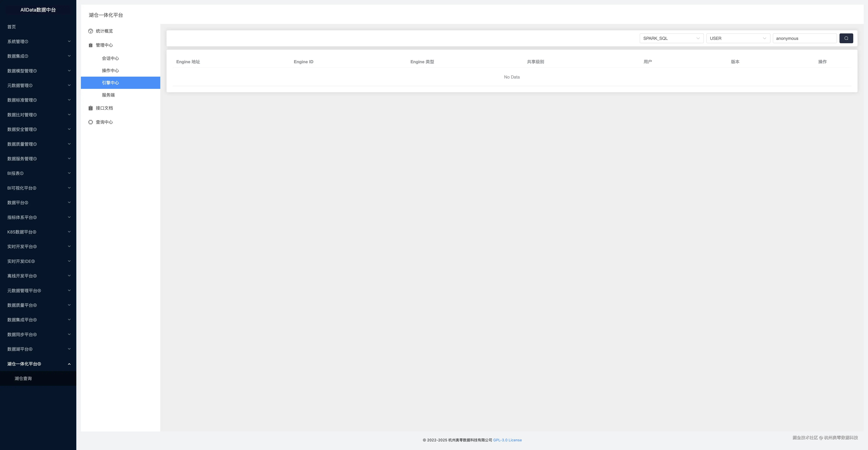This screenshot has height=450, width=868.
Task: Expand the 元数据管理 sidebar menu
Action: pos(38,86)
